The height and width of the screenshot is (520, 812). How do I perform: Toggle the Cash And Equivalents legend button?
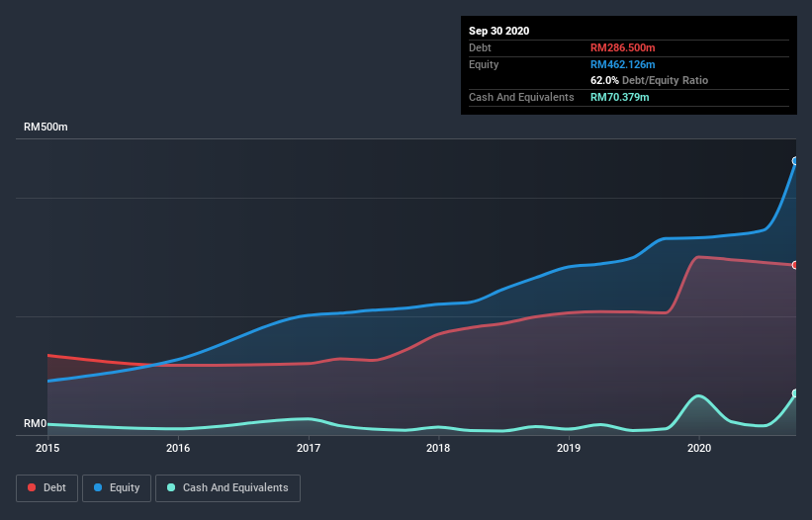click(x=227, y=488)
